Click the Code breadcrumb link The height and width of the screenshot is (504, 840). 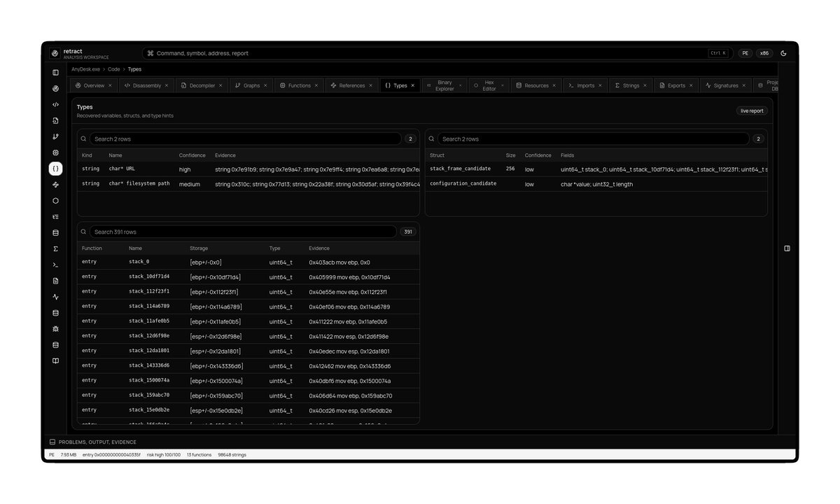(113, 69)
